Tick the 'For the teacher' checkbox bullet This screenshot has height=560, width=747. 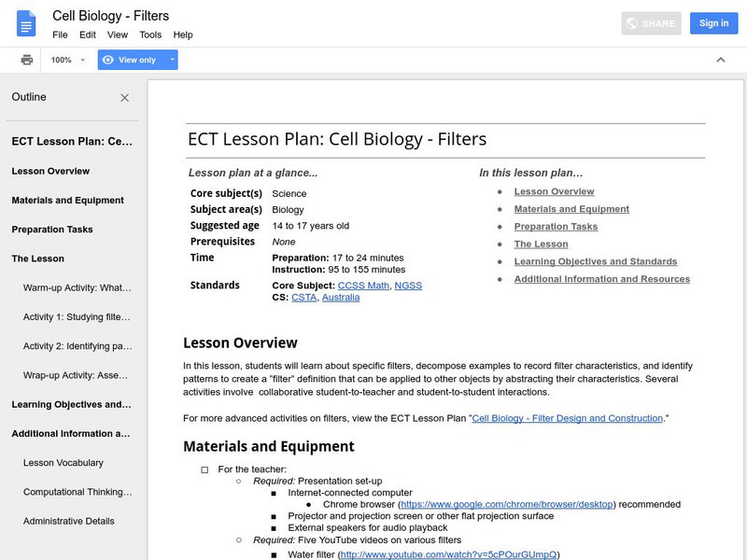[204, 469]
